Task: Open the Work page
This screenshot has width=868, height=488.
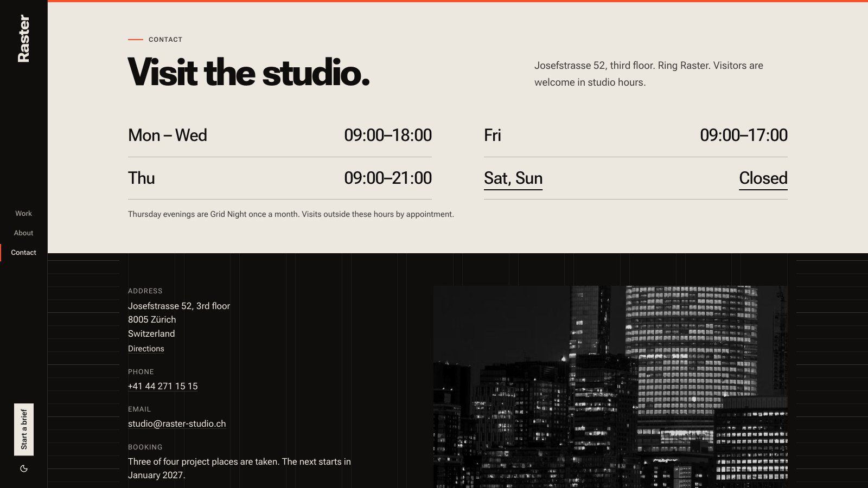Action: pyautogui.click(x=23, y=213)
